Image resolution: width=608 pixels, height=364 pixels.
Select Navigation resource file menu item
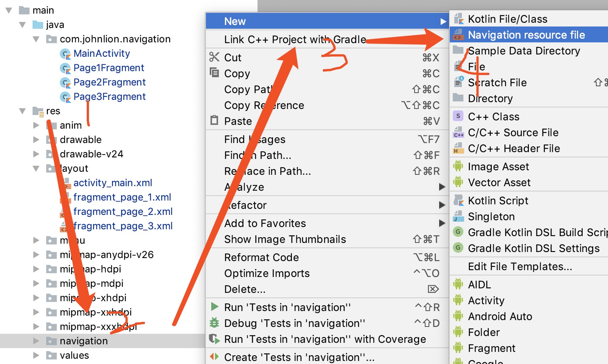point(526,35)
